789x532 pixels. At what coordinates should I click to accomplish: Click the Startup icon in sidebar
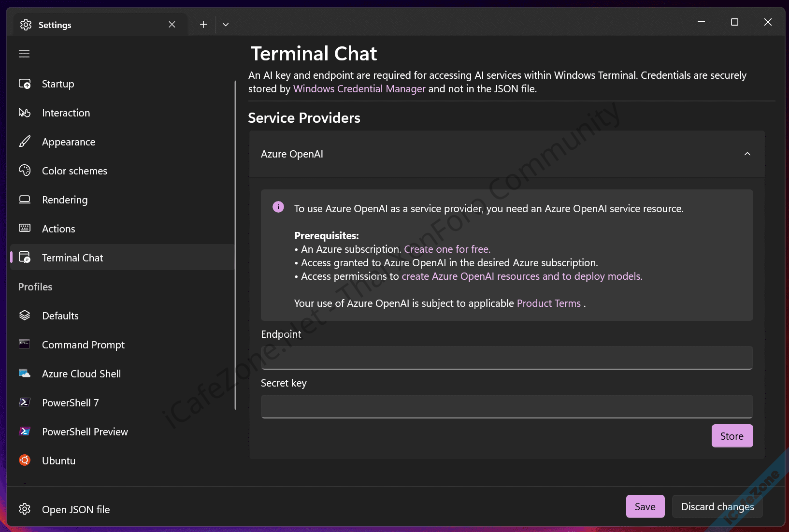[x=25, y=84]
